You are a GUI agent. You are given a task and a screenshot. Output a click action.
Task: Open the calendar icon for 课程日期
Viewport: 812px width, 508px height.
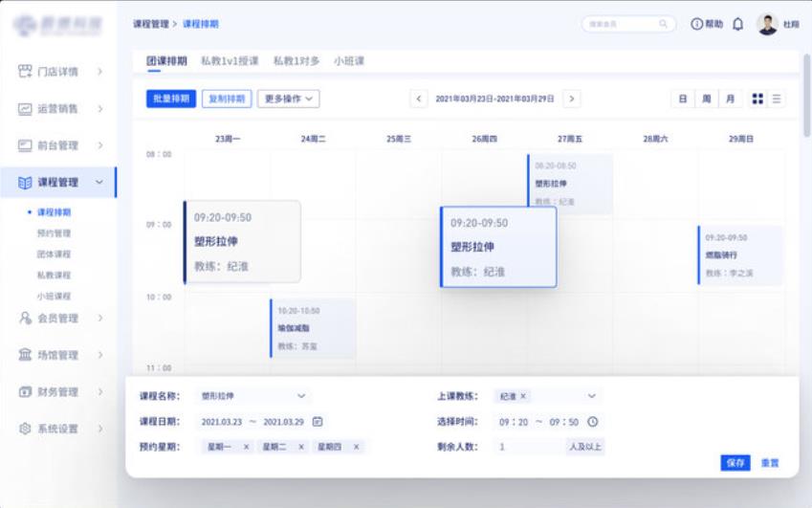click(x=318, y=421)
